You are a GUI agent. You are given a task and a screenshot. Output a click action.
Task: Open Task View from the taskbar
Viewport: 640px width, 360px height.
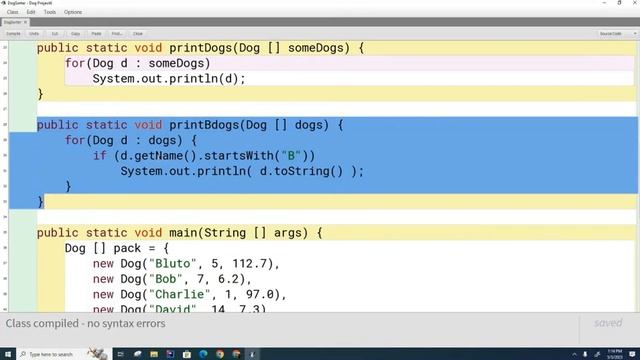click(120, 354)
